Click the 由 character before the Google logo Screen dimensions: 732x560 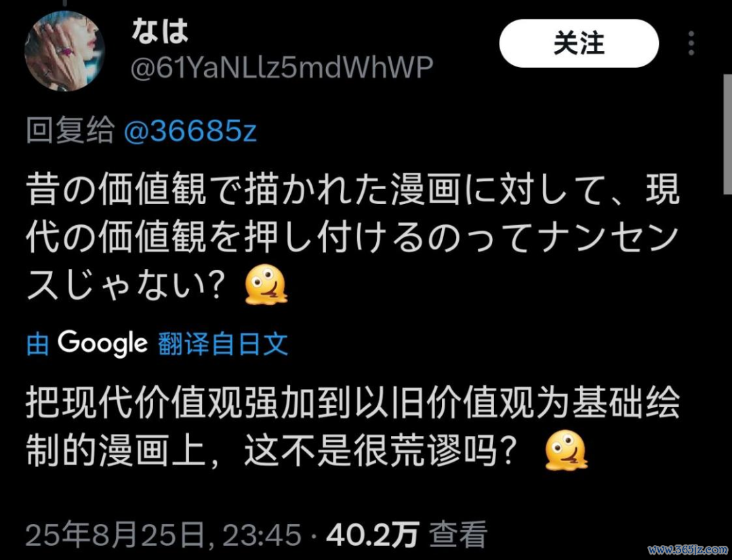pyautogui.click(x=38, y=344)
